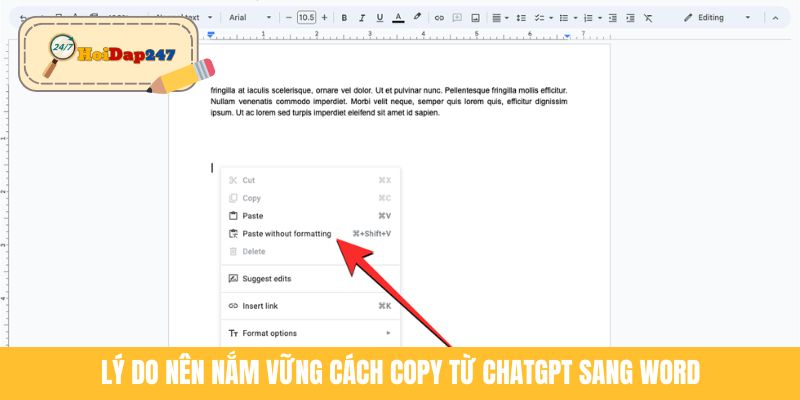The image size is (800, 400).
Task: Expand the numbered list dropdown arrow
Action: [600, 17]
